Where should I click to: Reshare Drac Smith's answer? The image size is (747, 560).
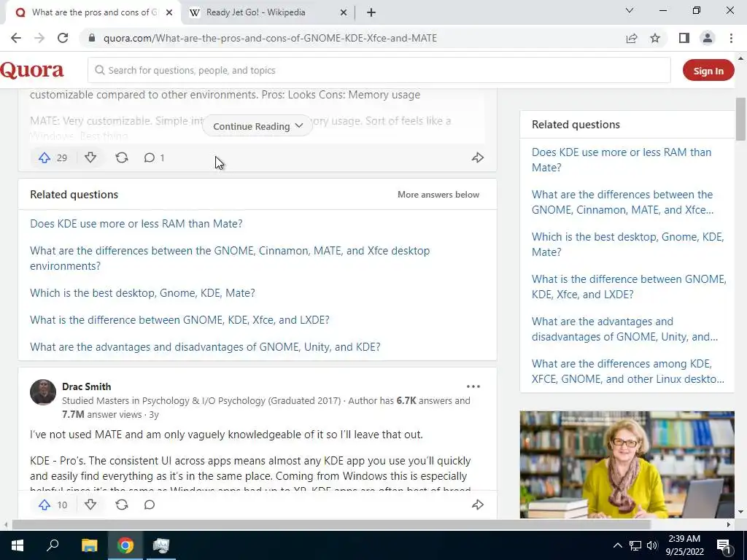click(x=122, y=505)
